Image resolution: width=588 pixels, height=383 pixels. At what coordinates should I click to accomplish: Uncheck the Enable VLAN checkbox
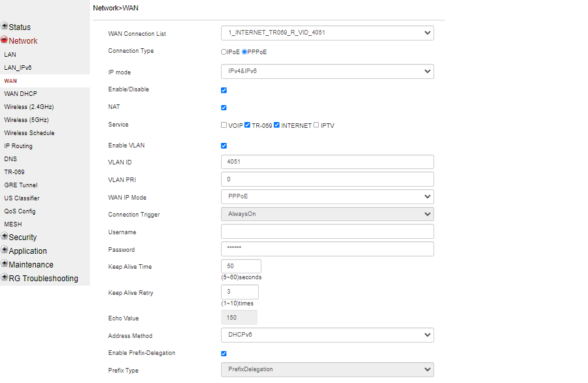click(224, 146)
